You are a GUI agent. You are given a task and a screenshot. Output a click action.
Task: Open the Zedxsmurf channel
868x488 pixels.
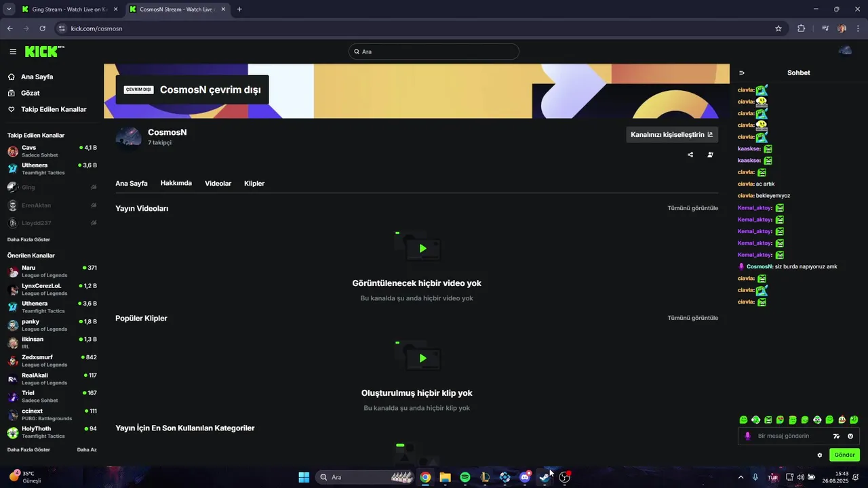(52, 361)
